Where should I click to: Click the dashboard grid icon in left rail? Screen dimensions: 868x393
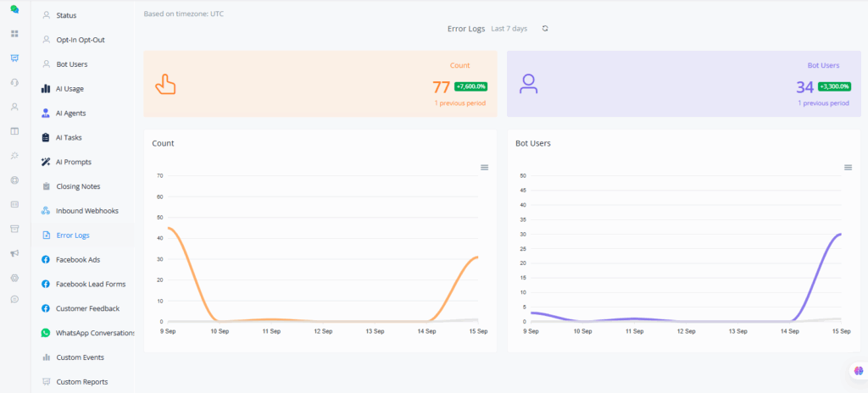pyautogui.click(x=14, y=34)
